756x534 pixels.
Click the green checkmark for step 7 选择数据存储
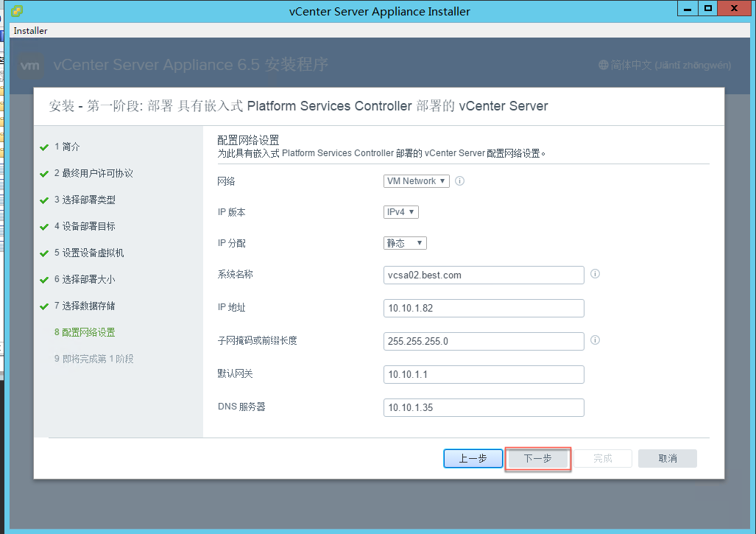pos(44,306)
